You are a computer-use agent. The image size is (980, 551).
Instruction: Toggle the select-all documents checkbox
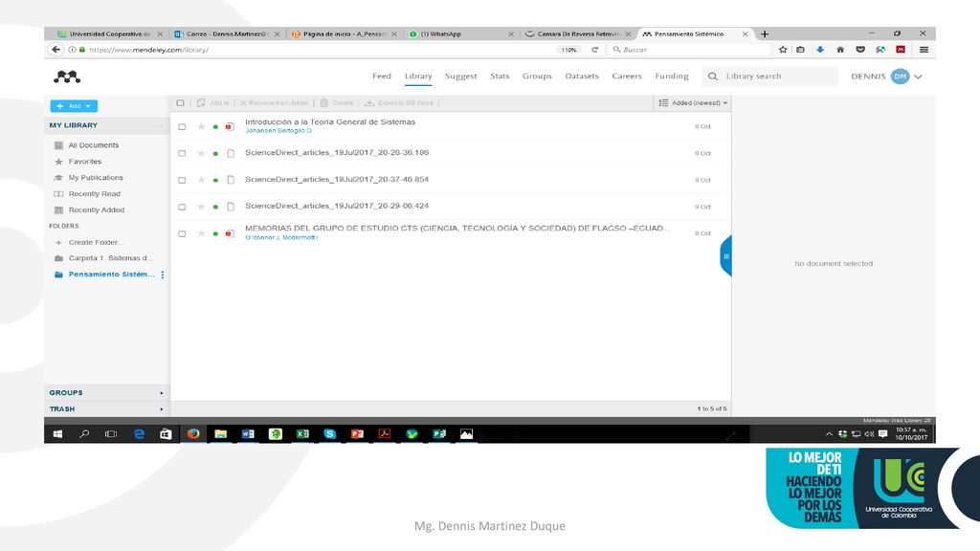[x=180, y=103]
